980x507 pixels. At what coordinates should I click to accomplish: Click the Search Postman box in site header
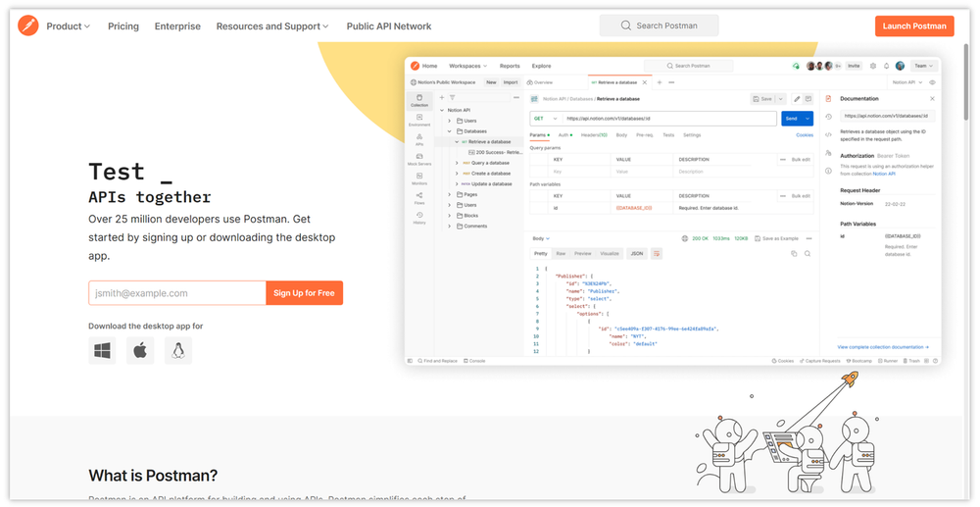click(x=659, y=25)
